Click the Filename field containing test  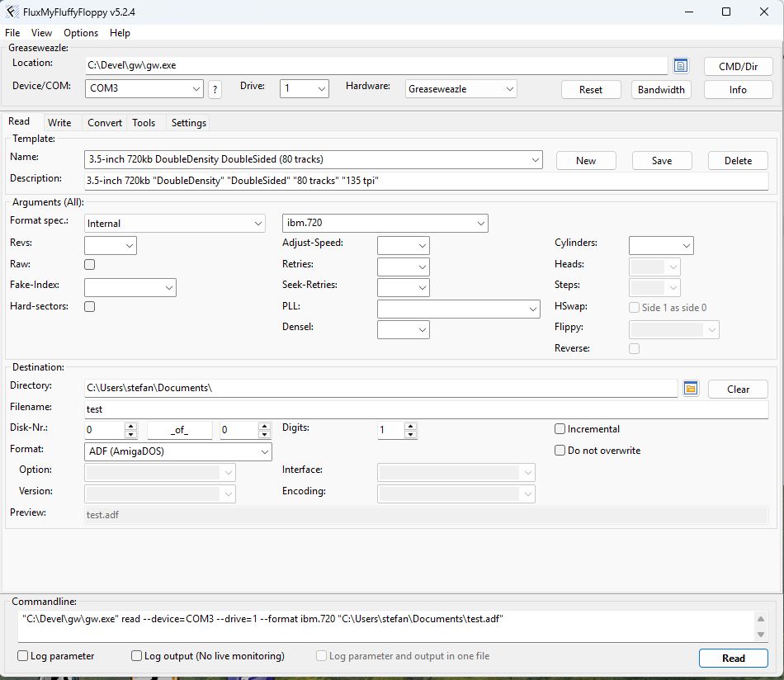point(426,409)
